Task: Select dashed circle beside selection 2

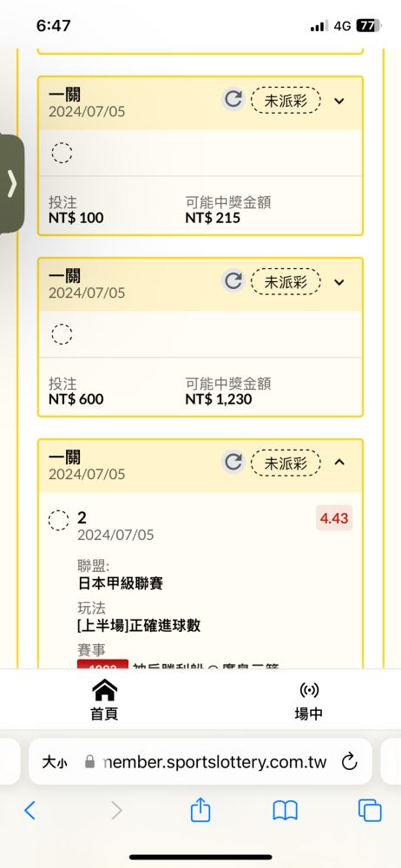Action: point(59,520)
